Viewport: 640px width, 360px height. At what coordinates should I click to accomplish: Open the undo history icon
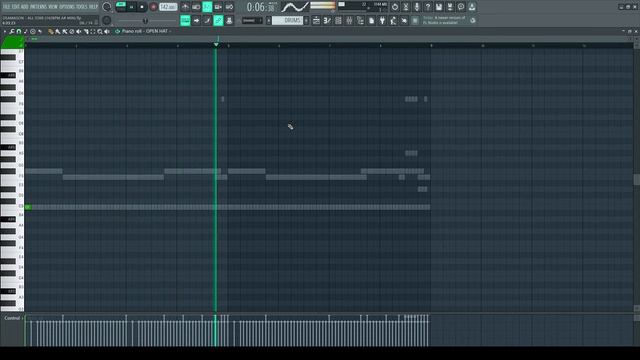[395, 7]
